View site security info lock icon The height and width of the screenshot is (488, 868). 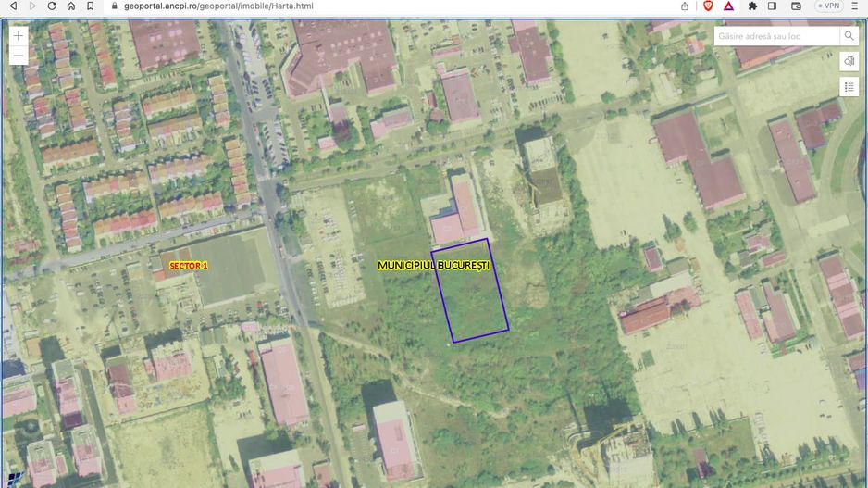point(114,6)
